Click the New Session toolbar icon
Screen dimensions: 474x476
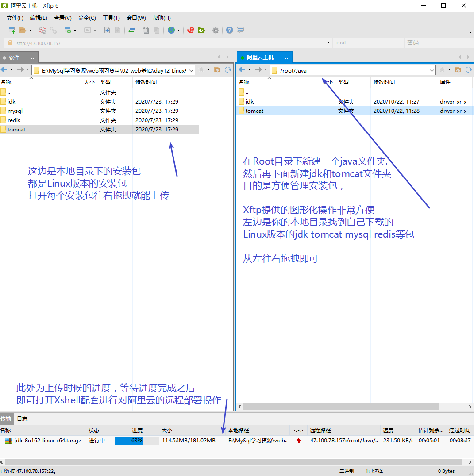(x=12, y=30)
